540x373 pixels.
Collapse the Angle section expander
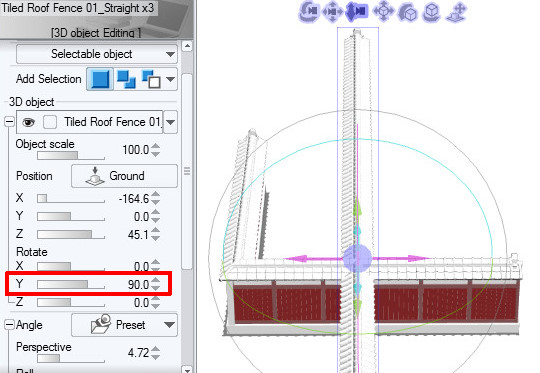pos(9,325)
